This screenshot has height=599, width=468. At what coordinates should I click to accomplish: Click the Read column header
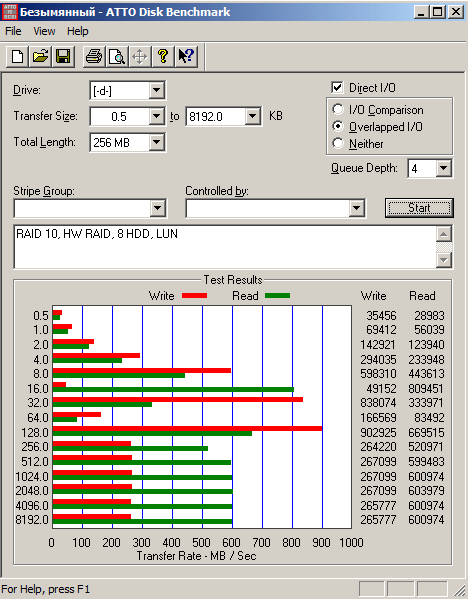tap(422, 296)
